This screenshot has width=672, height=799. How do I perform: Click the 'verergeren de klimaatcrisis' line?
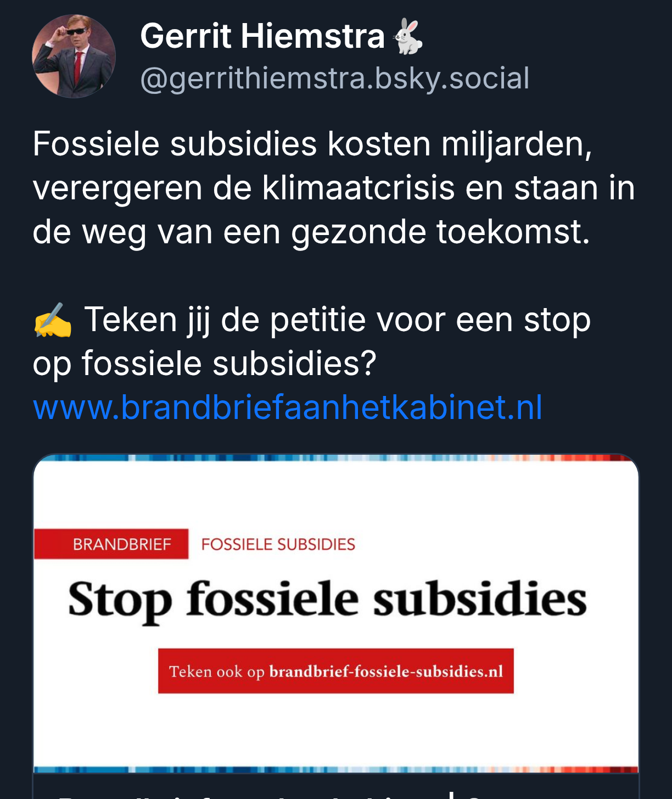pyautogui.click(x=333, y=188)
